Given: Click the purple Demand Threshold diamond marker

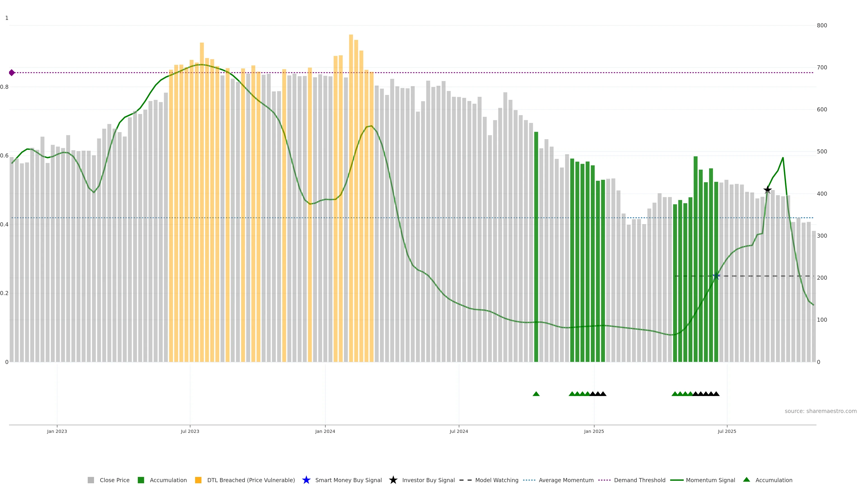Looking at the screenshot, I should pos(12,73).
